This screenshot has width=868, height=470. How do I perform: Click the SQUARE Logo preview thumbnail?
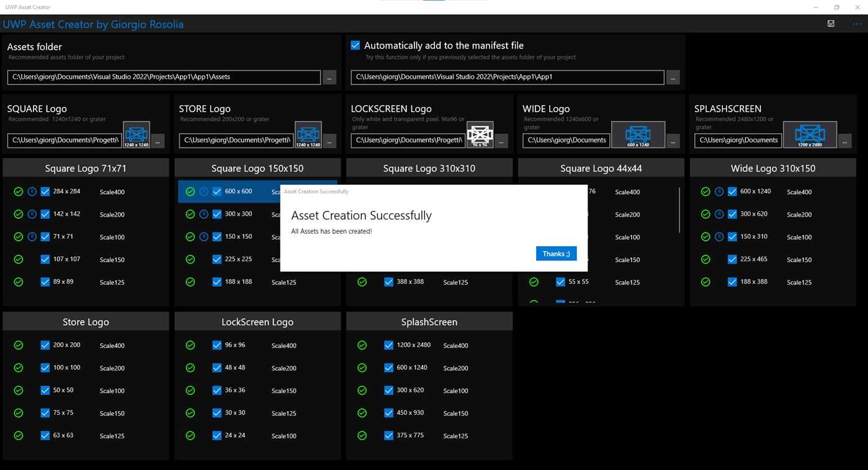pyautogui.click(x=136, y=135)
